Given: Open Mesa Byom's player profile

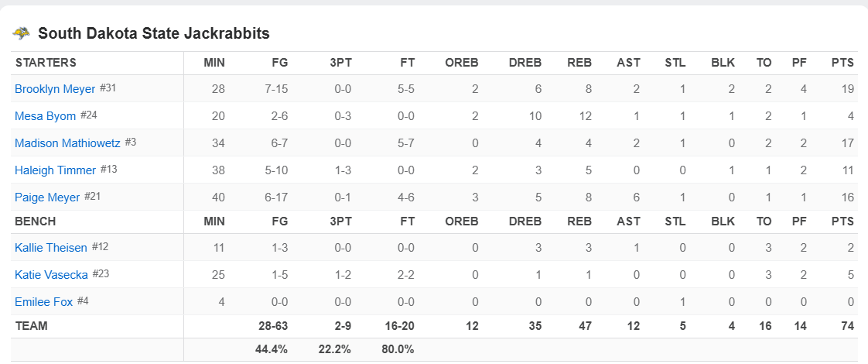Looking at the screenshot, I should point(46,116).
